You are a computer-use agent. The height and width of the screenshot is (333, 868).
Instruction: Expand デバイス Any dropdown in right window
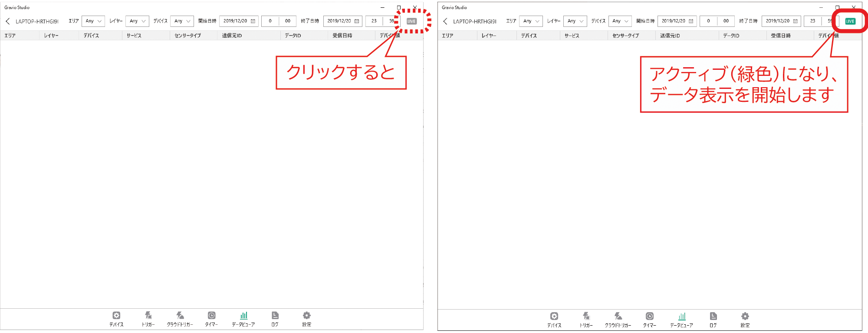point(620,21)
